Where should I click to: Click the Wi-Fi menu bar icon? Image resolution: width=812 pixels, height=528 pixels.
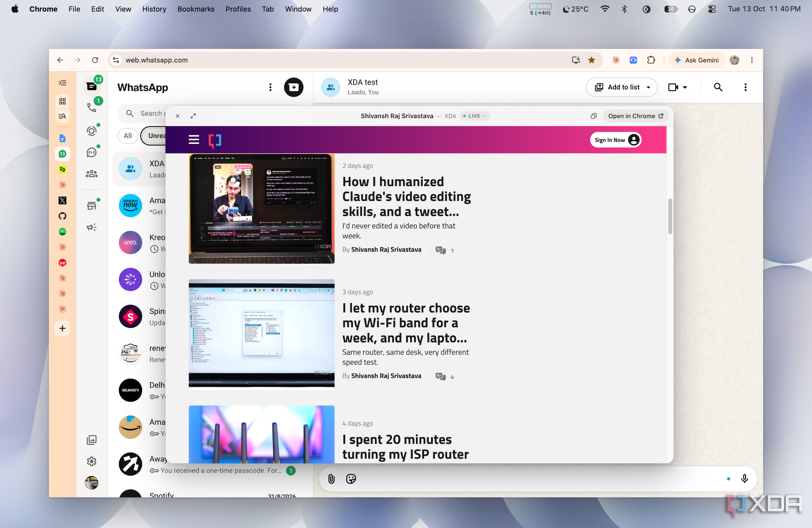(x=605, y=9)
